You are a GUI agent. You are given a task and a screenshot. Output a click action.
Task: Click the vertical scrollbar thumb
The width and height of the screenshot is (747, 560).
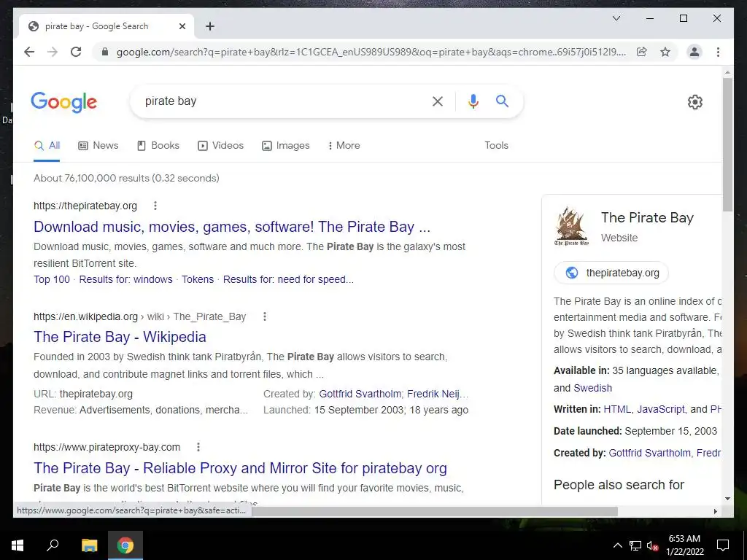pyautogui.click(x=727, y=144)
